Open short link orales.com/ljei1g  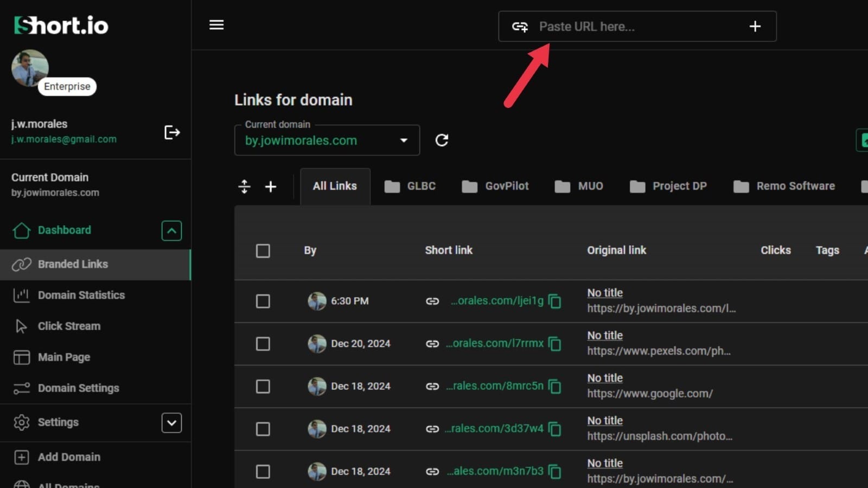click(x=497, y=301)
